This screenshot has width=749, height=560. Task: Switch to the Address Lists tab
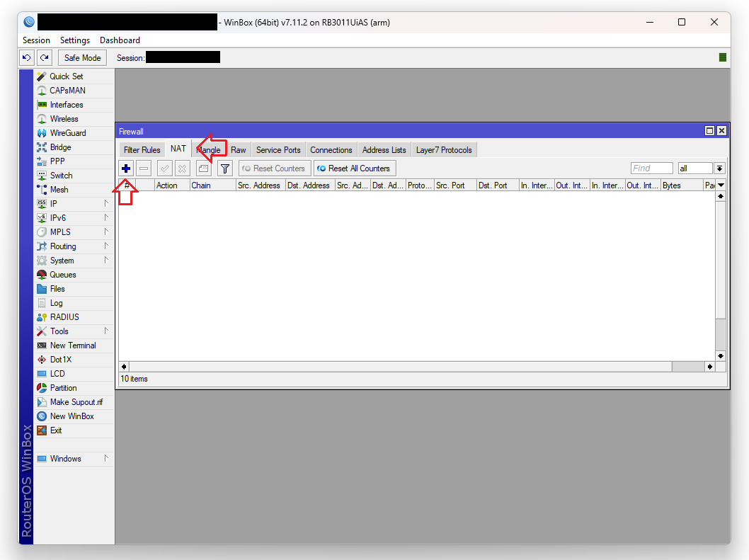tap(384, 150)
